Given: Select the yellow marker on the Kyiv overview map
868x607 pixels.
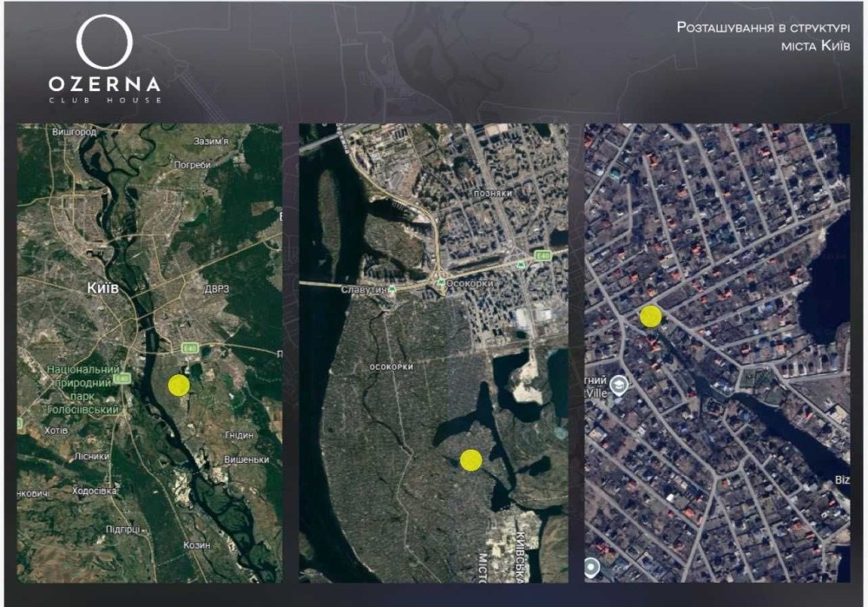Looking at the screenshot, I should 178,385.
